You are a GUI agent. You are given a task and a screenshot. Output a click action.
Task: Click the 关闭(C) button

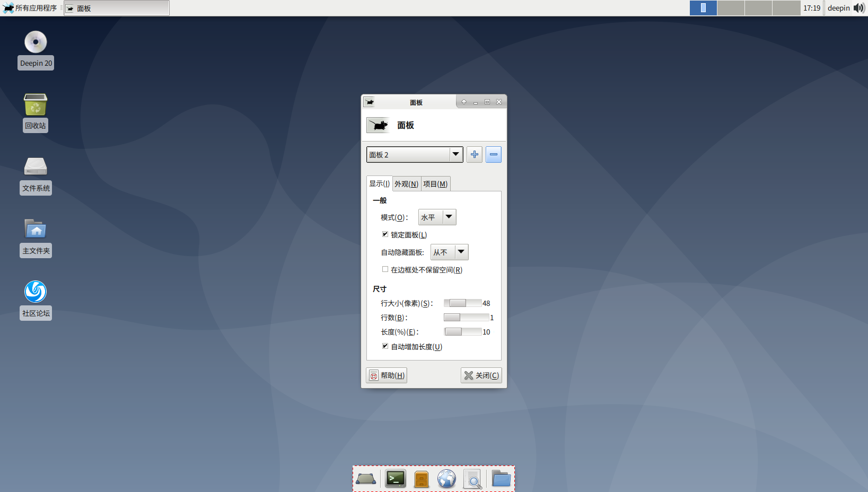coord(481,375)
